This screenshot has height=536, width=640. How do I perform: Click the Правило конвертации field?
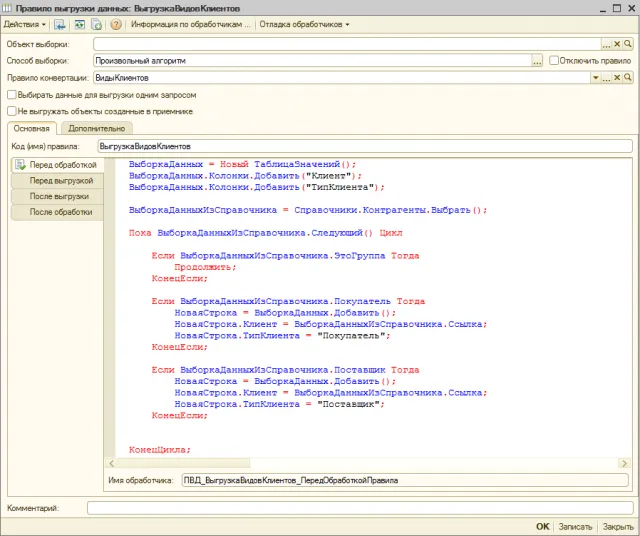342,78
